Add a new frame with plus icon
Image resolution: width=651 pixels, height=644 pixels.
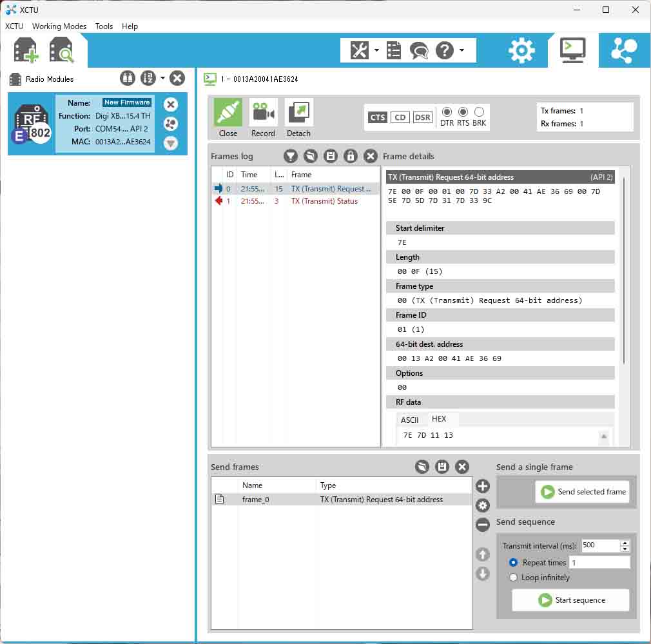click(482, 486)
